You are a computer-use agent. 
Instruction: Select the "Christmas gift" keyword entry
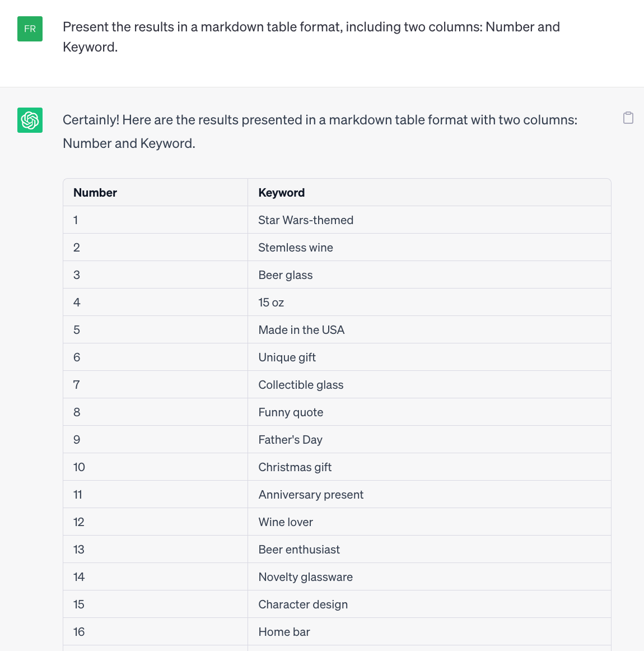(x=295, y=467)
